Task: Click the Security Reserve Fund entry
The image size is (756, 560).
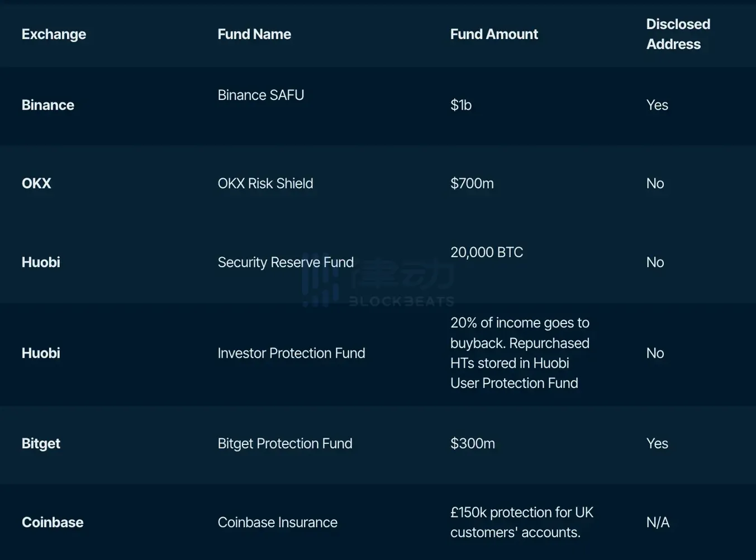Action: point(286,262)
